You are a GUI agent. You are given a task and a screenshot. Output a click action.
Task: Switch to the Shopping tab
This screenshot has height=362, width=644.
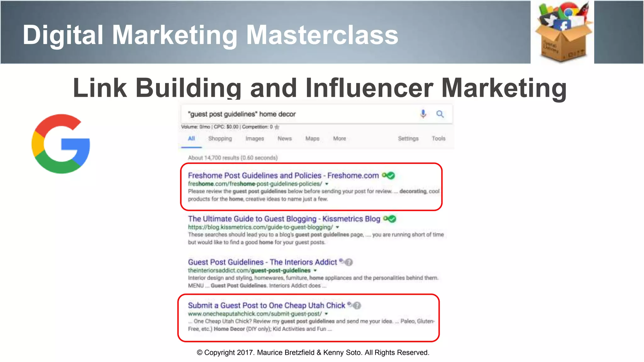(x=220, y=139)
